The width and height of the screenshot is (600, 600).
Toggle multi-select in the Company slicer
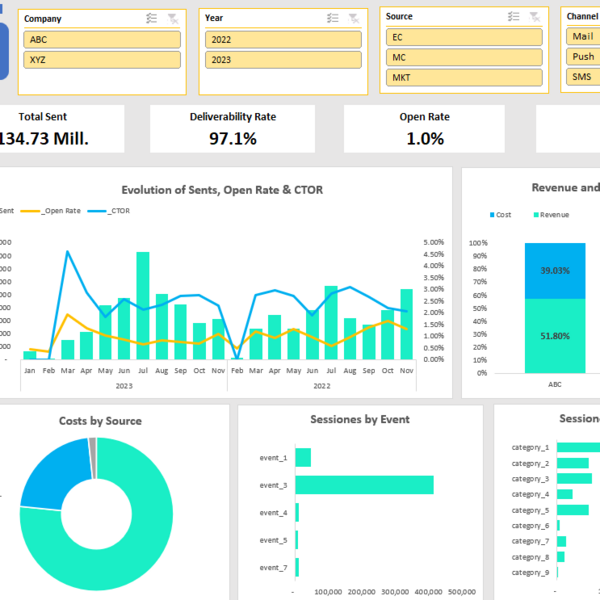point(152,18)
